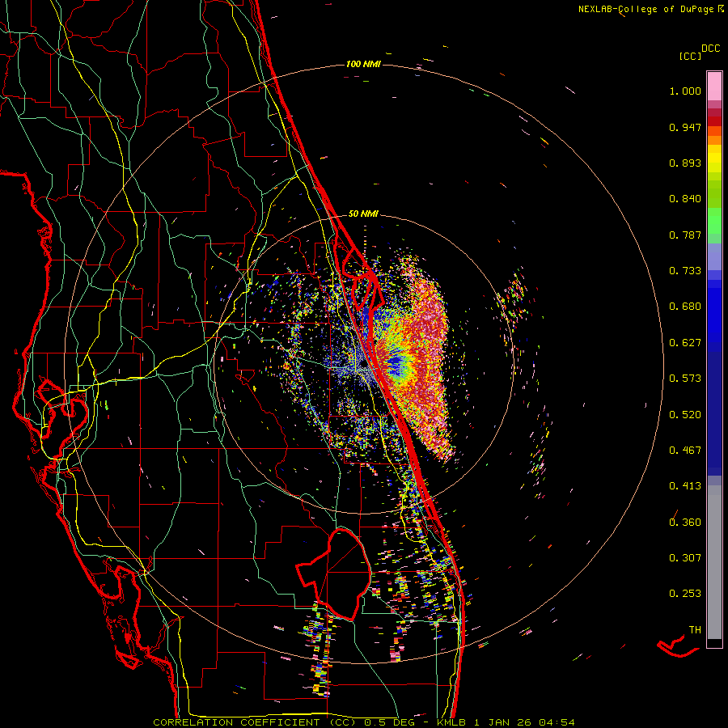Click the 0.520 legend value

pos(685,415)
